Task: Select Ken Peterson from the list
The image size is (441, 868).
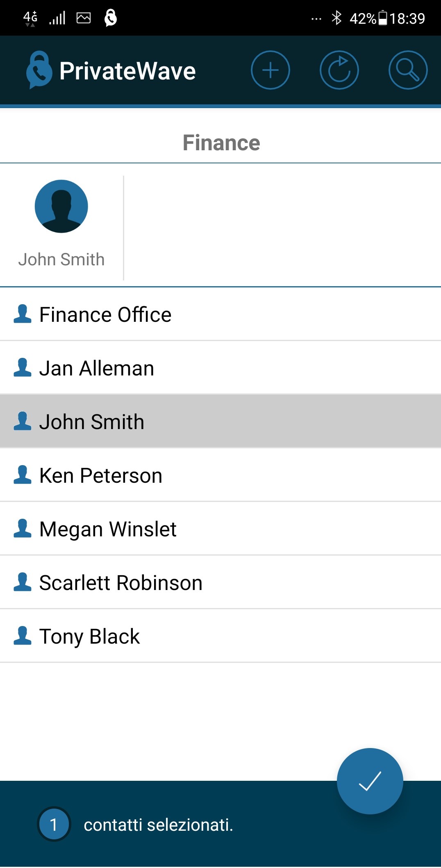Action: [x=220, y=475]
